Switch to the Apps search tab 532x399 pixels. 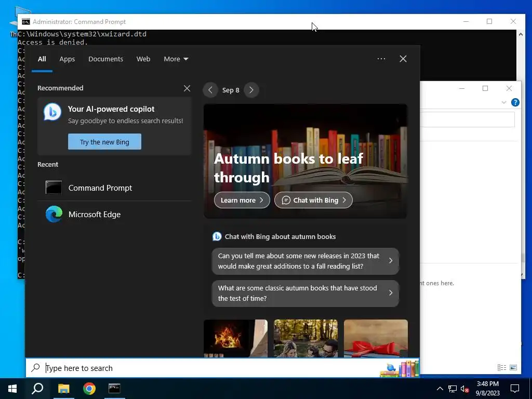click(67, 59)
